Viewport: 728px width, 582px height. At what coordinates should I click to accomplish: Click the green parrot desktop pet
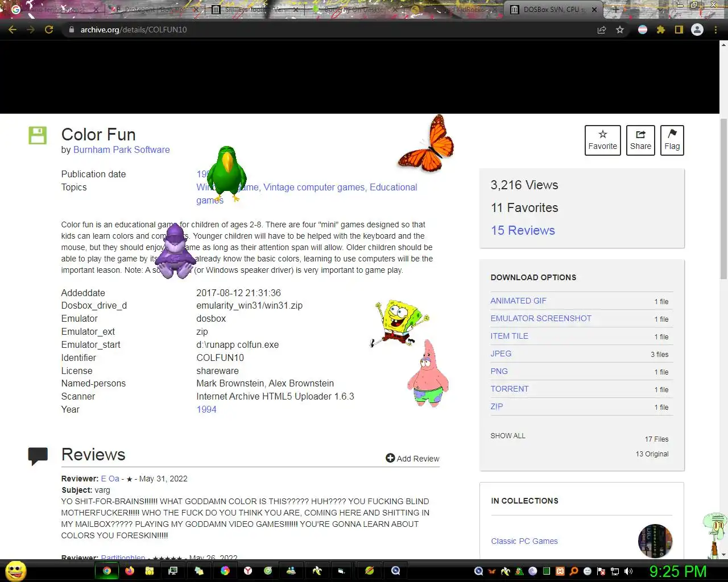(x=226, y=173)
